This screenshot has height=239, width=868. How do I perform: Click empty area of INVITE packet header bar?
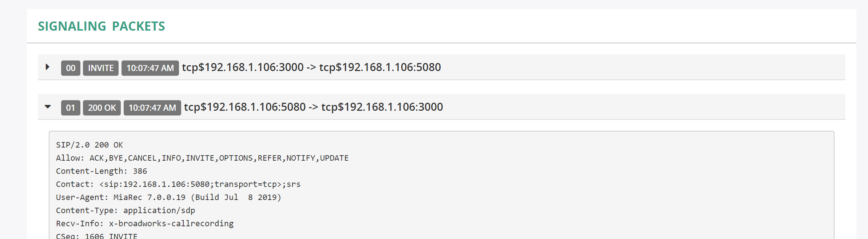(x=640, y=67)
